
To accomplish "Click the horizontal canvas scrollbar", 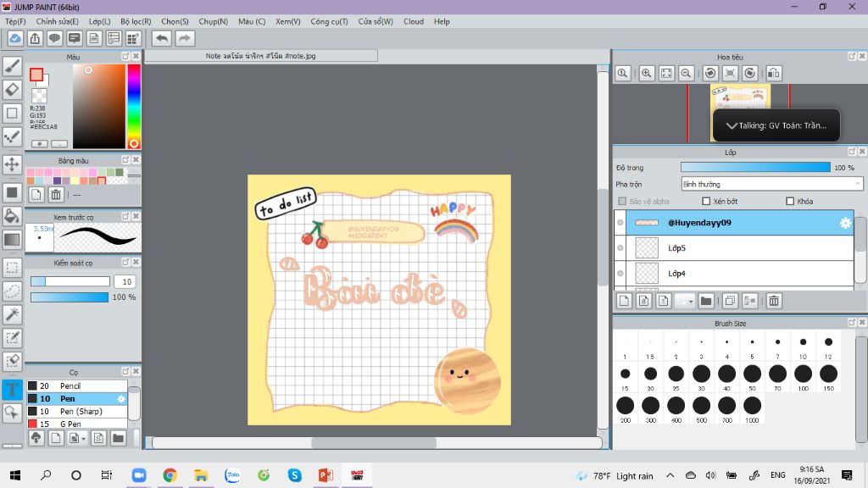I will tap(374, 442).
